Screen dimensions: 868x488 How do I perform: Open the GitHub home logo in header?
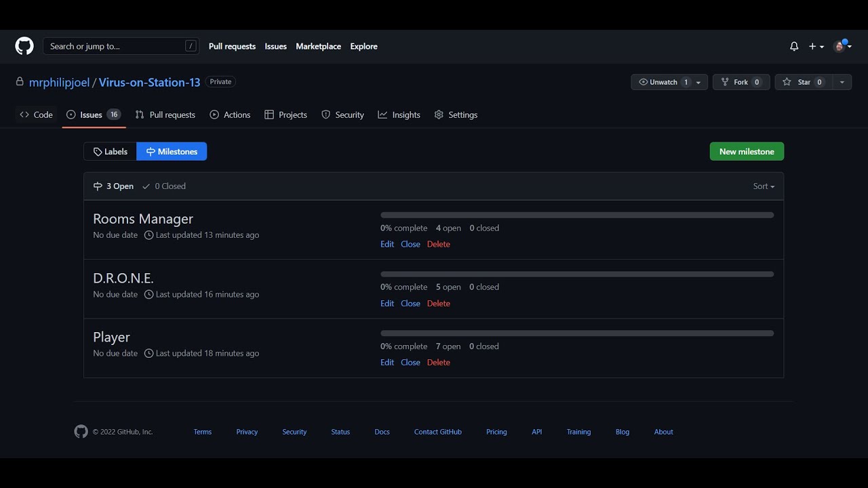[x=24, y=46]
